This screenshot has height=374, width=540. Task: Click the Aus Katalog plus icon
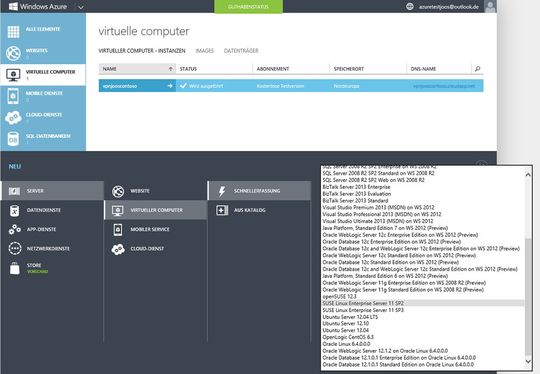pos(222,210)
